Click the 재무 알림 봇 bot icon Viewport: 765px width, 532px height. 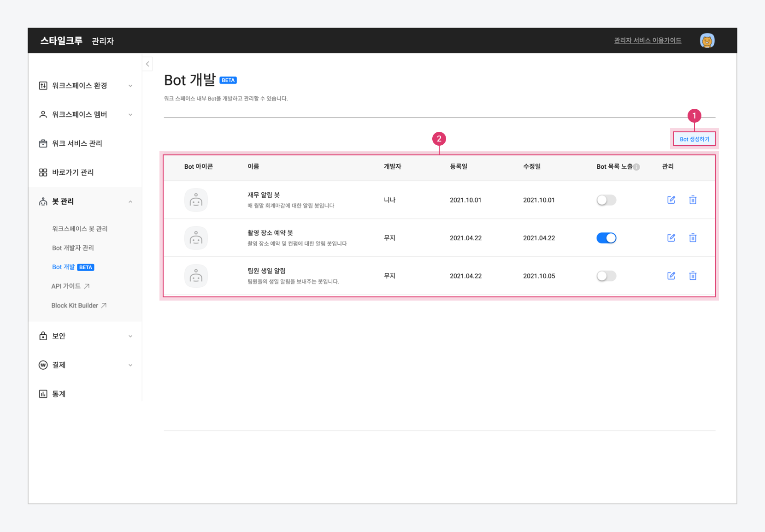click(x=196, y=200)
